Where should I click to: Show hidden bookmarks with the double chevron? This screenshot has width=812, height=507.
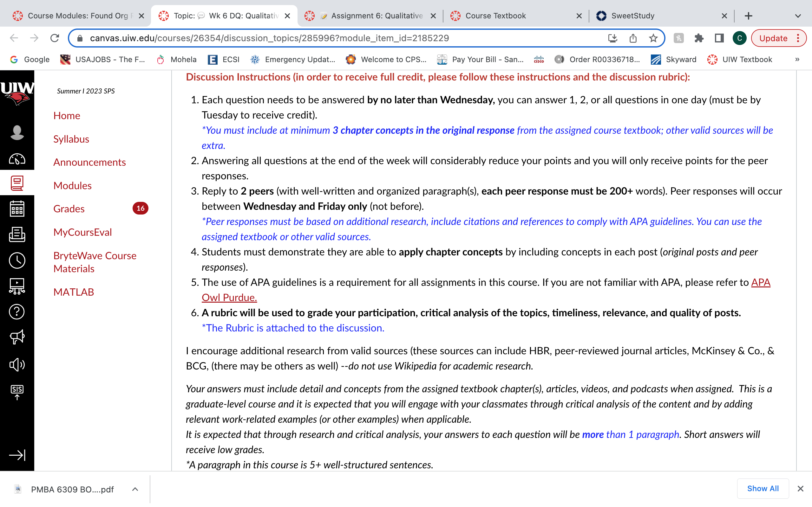797,59
